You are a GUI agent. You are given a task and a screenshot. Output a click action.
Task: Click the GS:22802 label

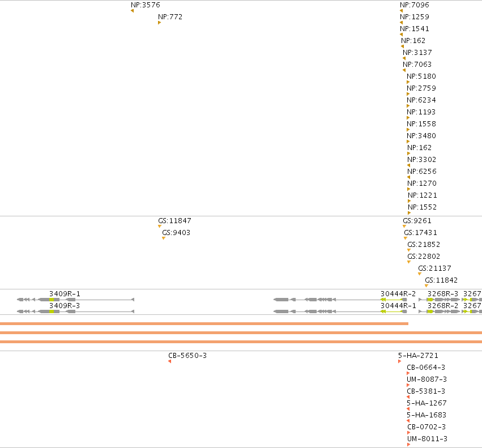point(424,257)
